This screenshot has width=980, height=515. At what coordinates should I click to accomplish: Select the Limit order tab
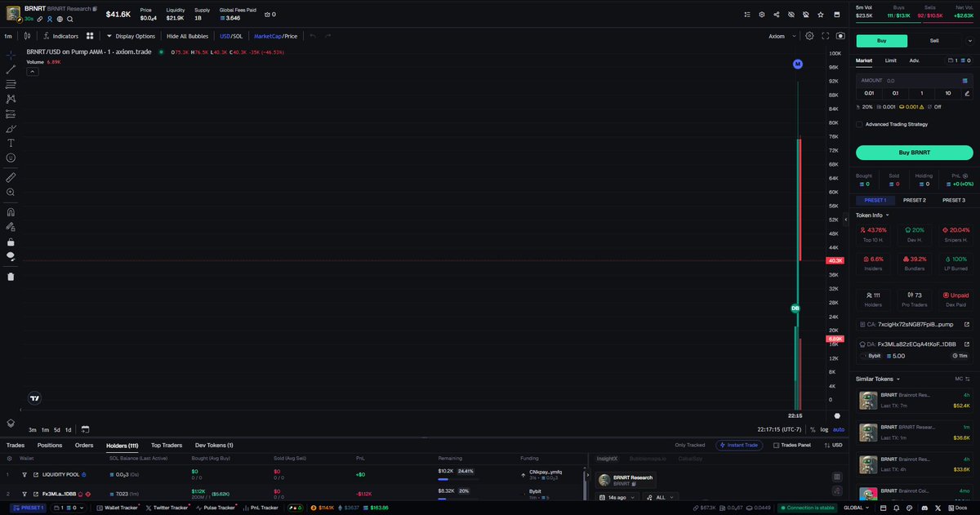(890, 60)
